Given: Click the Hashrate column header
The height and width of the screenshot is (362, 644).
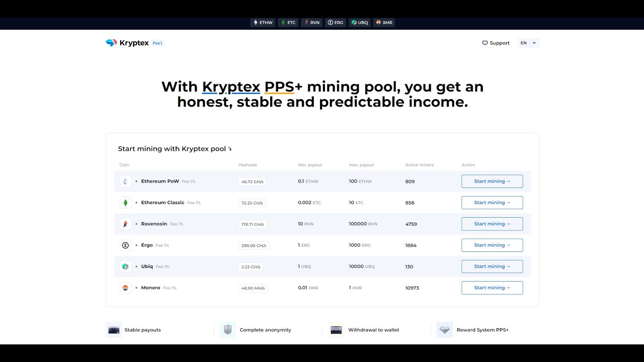Looking at the screenshot, I should point(248,165).
